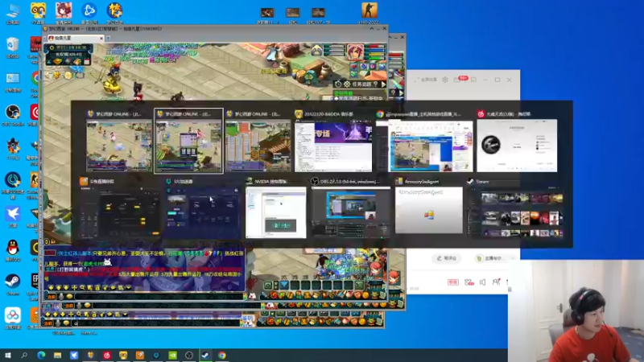Click pet portrait beside character portrait
Image resolution: width=644 pixels, height=362 pixels.
(316, 51)
